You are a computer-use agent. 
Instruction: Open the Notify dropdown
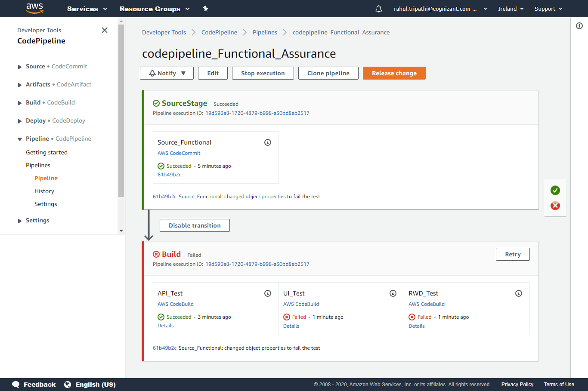coord(167,73)
